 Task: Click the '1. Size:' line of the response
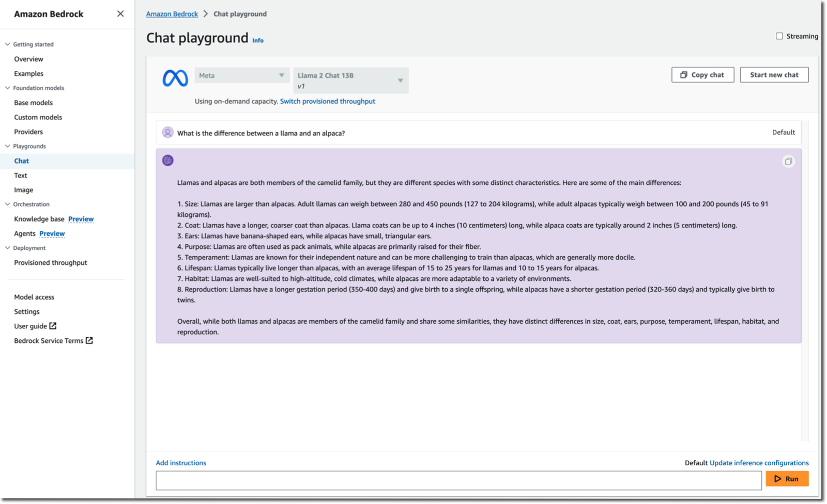tap(473, 209)
